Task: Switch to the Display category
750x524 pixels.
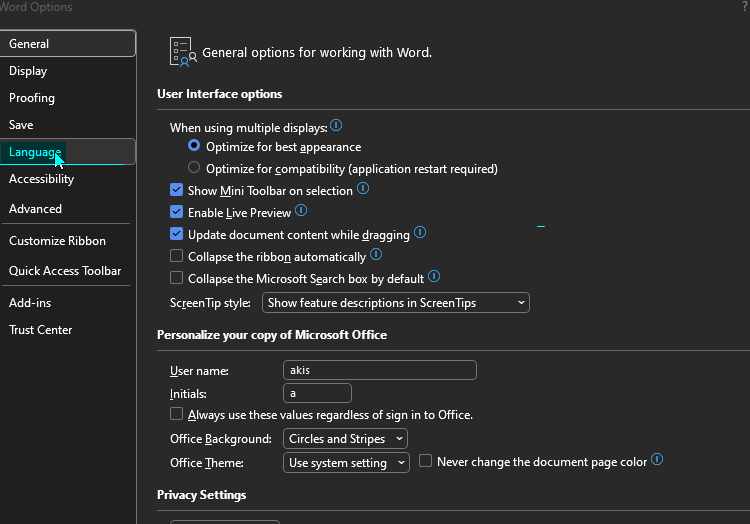Action: click(68, 71)
